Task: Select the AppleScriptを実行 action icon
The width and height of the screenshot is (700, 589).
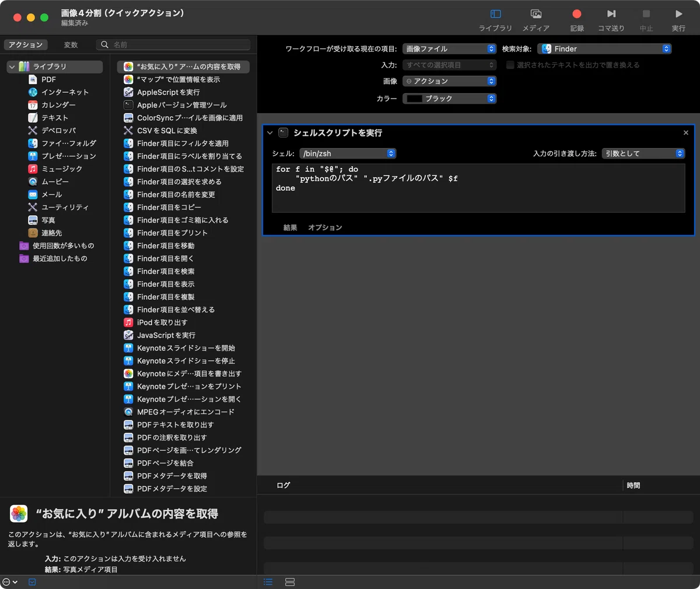Action: [x=128, y=92]
